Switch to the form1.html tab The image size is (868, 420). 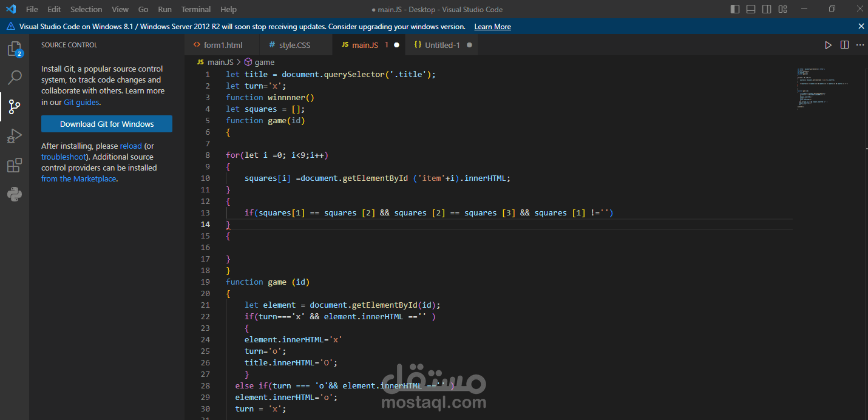(222, 45)
